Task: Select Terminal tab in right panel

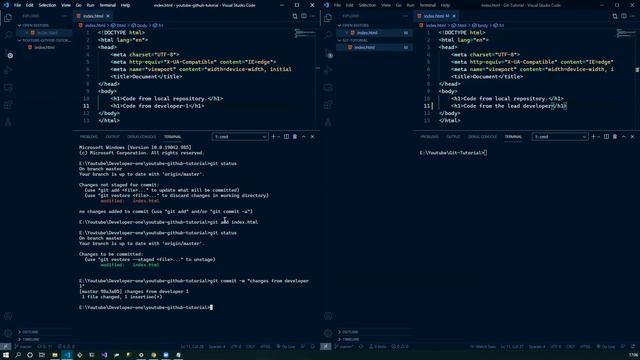Action: pyautogui.click(x=513, y=137)
